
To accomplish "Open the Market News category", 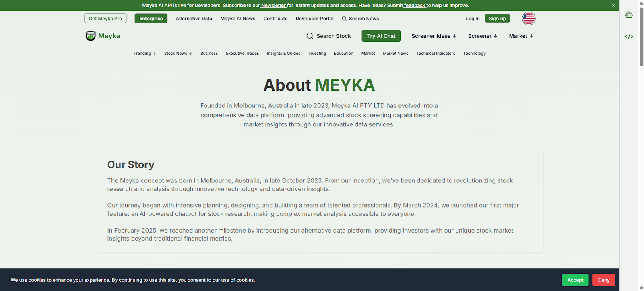I will (396, 53).
